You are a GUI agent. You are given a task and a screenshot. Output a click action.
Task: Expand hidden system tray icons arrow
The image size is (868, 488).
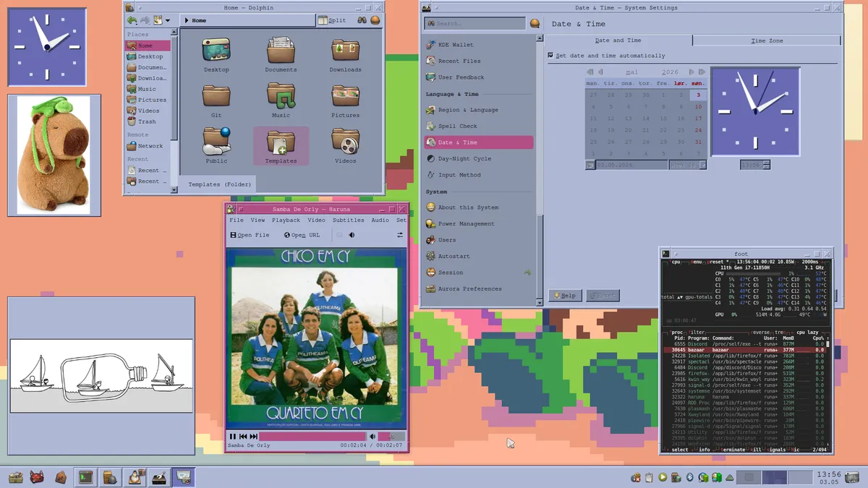(x=731, y=477)
